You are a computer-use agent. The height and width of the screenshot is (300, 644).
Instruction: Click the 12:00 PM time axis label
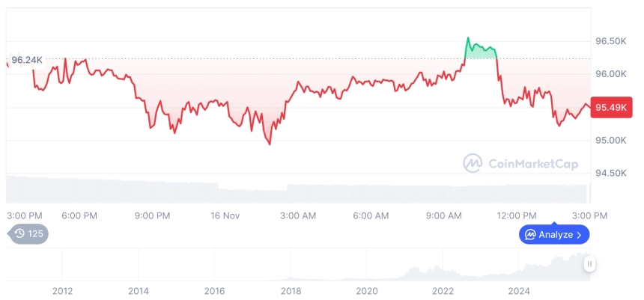[517, 215]
